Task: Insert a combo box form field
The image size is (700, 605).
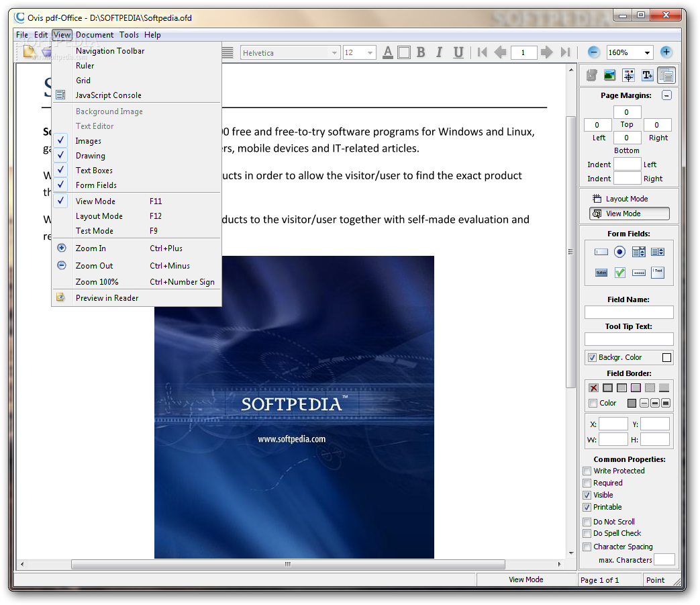Action: [639, 252]
